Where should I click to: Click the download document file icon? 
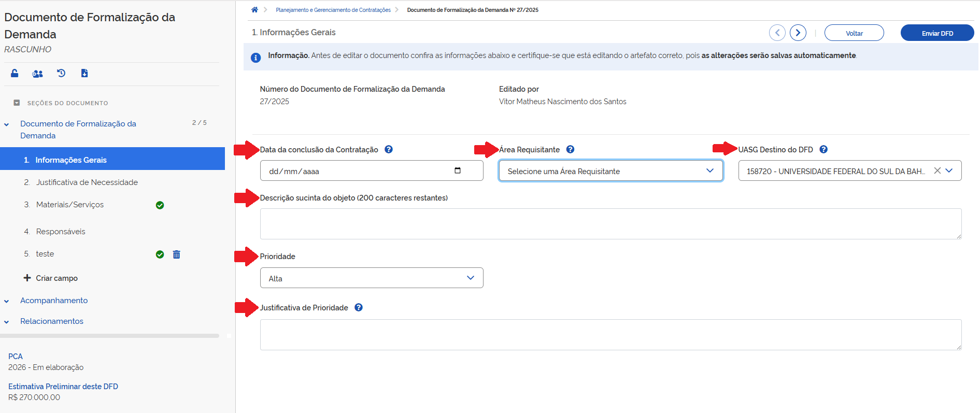(84, 74)
